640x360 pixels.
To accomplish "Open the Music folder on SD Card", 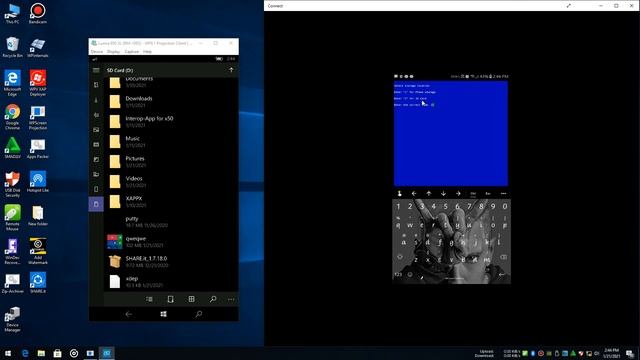I will point(171,142).
